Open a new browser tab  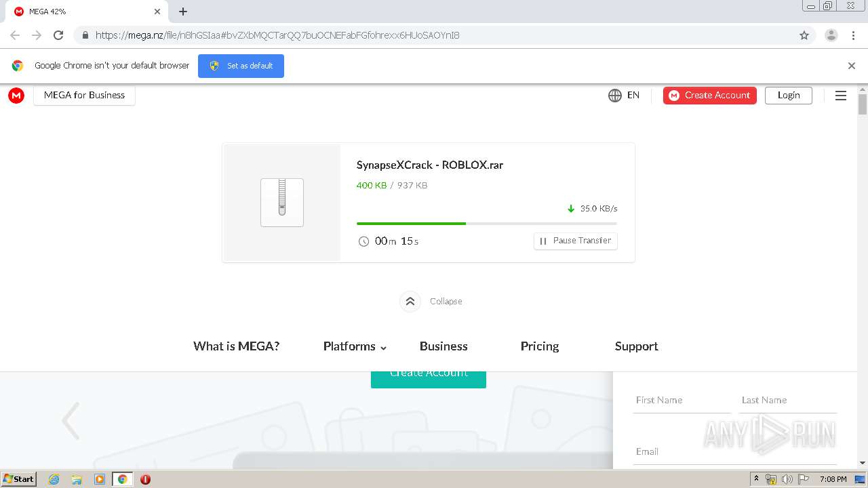pos(183,12)
